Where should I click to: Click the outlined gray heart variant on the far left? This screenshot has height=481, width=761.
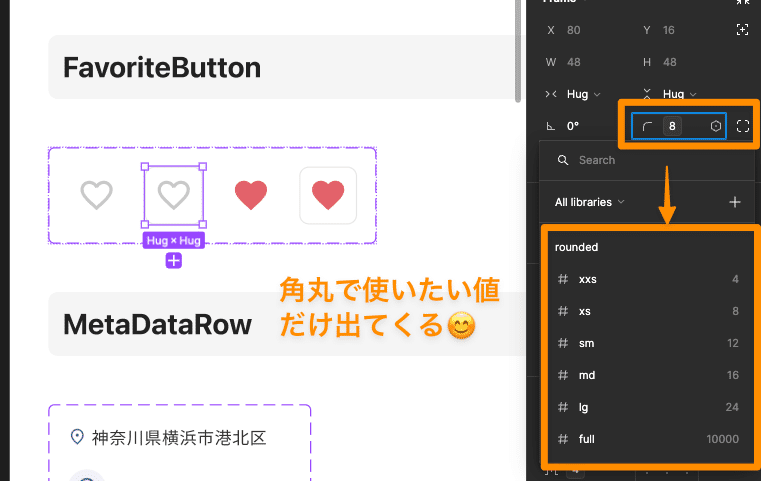coord(97,195)
